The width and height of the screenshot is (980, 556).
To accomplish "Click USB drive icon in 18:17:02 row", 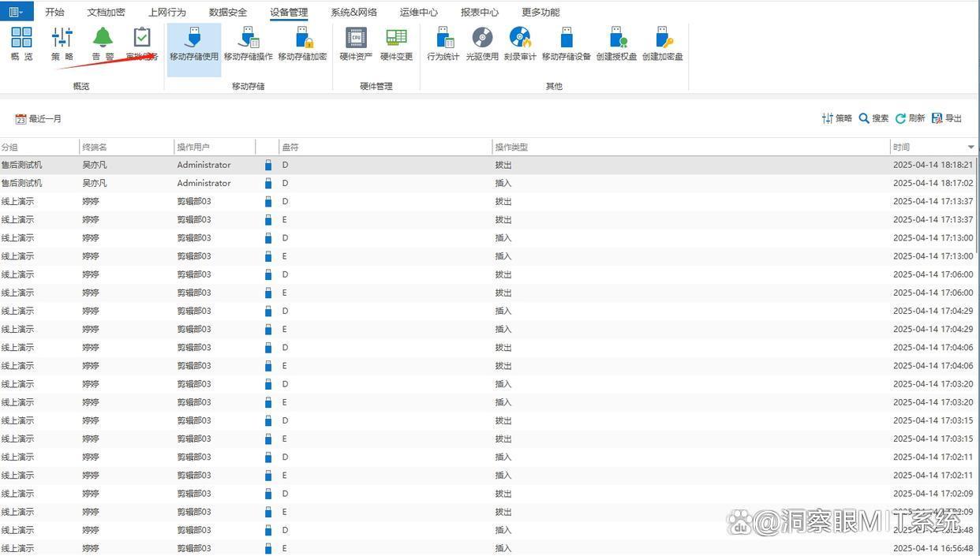I will [x=268, y=184].
